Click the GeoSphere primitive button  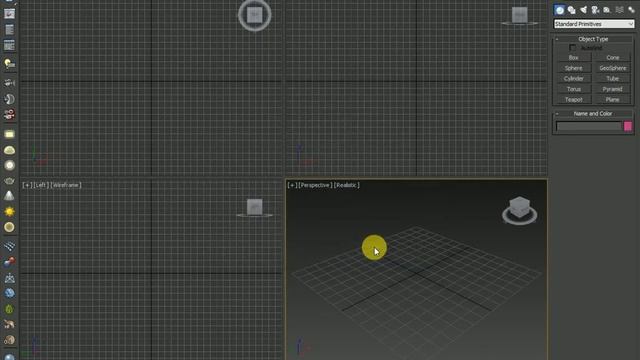[613, 68]
